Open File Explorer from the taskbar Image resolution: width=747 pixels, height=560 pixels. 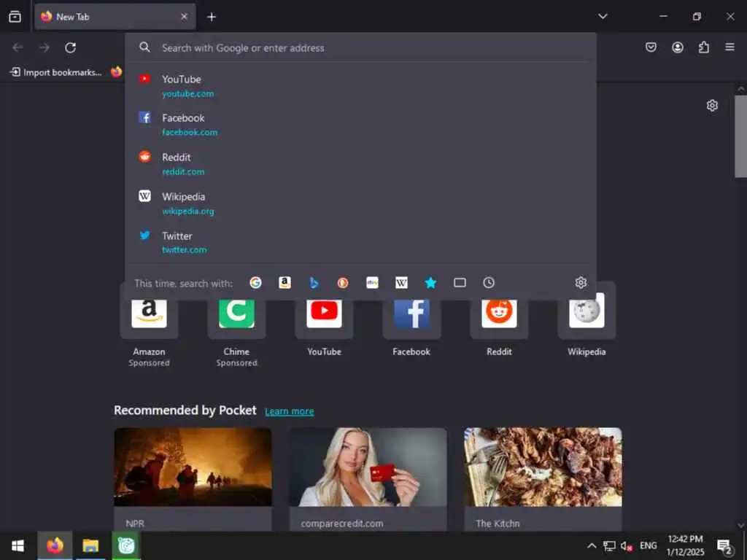pos(90,545)
